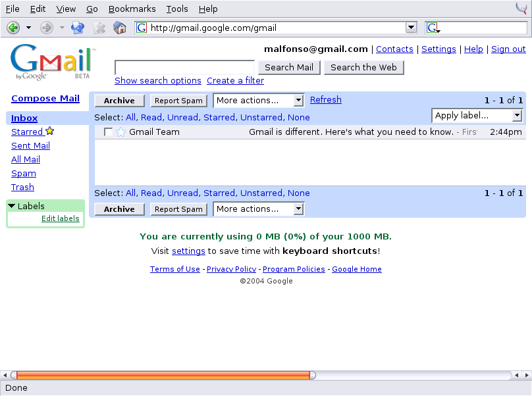This screenshot has width=532, height=396.
Task: Select Starred in the bottom Select row
Action: pos(219,193)
